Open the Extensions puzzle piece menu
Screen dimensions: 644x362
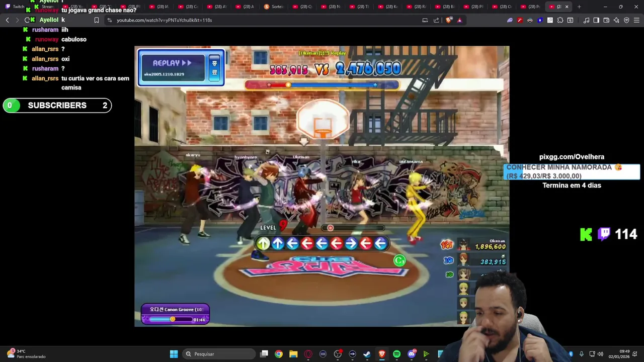click(560, 20)
